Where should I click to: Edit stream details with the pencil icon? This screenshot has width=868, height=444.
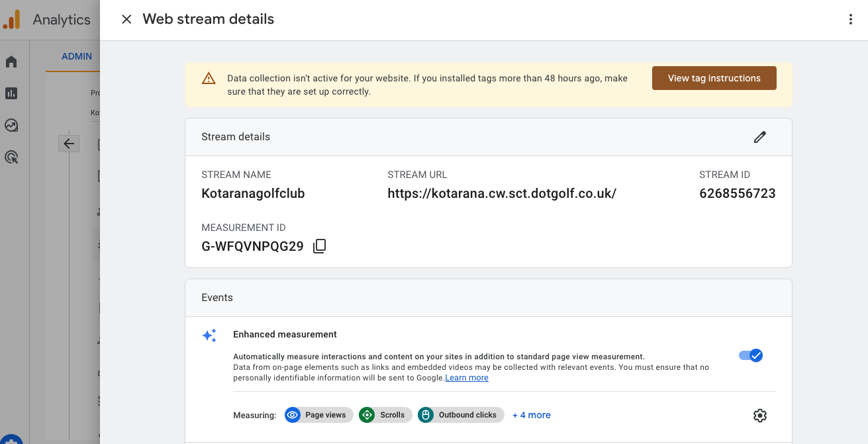click(x=759, y=137)
